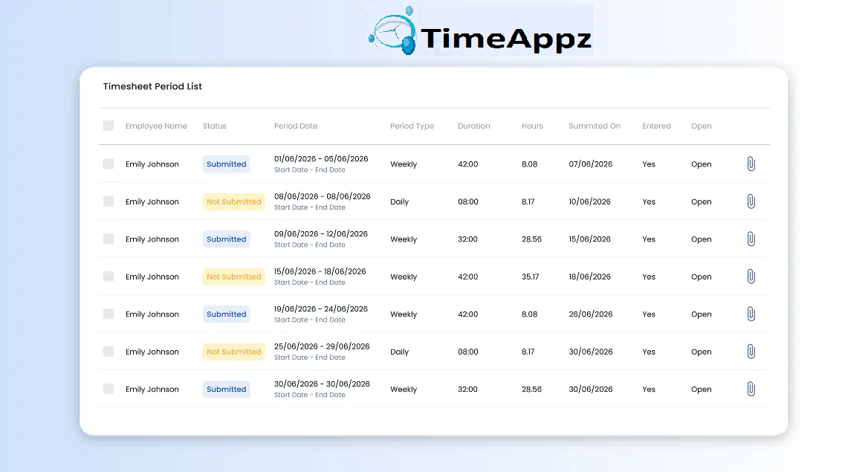Image resolution: width=868 pixels, height=472 pixels.
Task: Click period date 25/06/2026 - 29/06/2026
Action: point(322,346)
